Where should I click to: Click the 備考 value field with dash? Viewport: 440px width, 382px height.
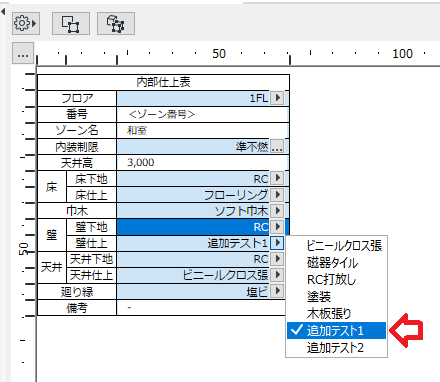201,307
